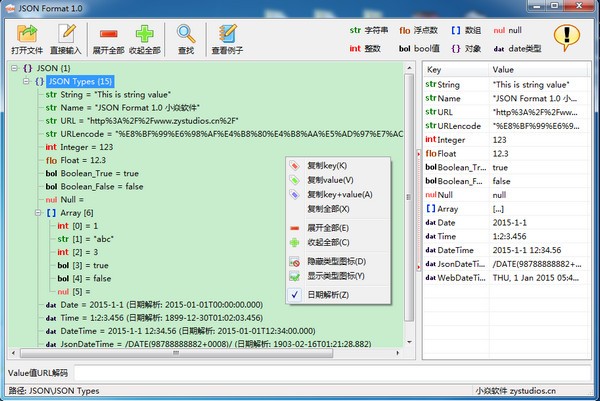Click the green tag icon beside 复制value(V)

point(294,180)
